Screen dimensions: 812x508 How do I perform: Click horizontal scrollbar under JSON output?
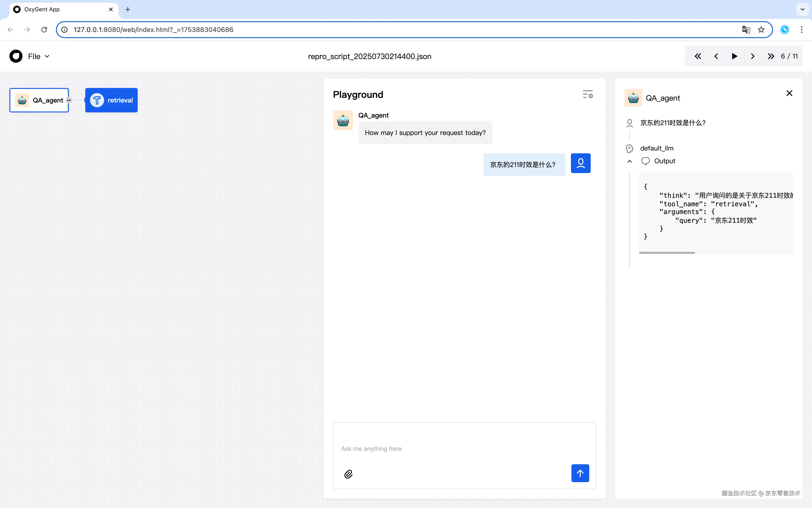[667, 253]
